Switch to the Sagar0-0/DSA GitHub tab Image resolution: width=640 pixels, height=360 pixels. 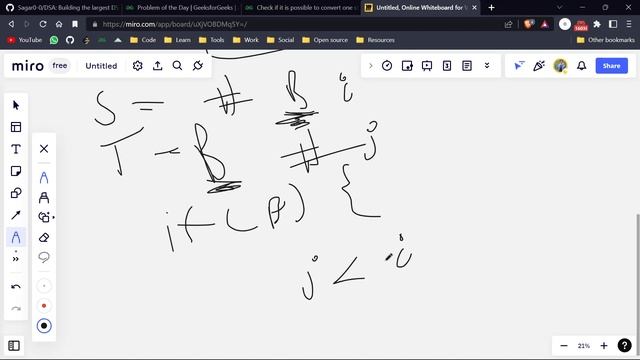coord(62,8)
